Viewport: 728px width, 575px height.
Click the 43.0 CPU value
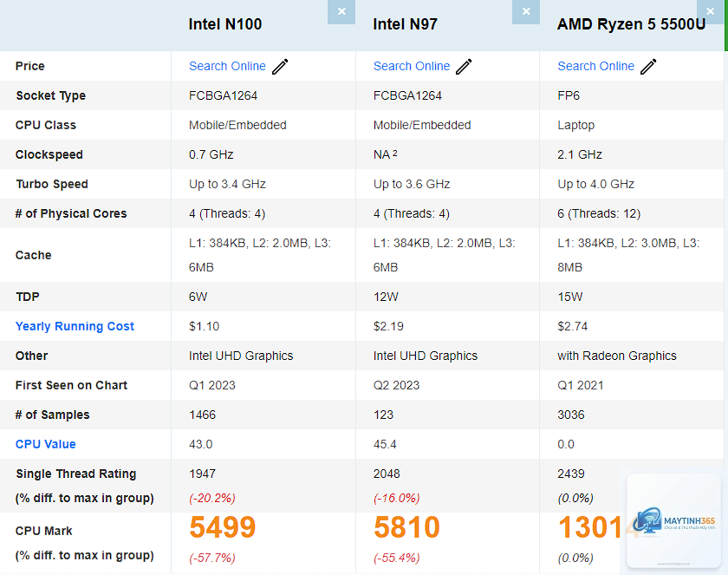(x=200, y=445)
